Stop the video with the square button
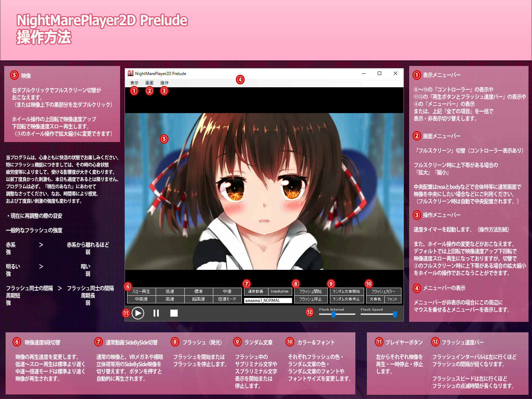This screenshot has width=532, height=399. 174,313
